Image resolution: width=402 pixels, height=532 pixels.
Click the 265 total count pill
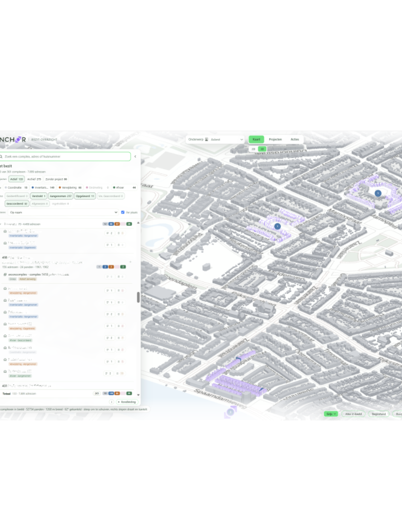(x=97, y=393)
